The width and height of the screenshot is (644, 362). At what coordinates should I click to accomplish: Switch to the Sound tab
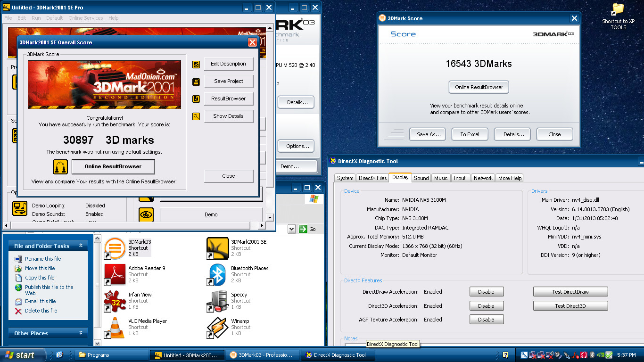pos(421,178)
